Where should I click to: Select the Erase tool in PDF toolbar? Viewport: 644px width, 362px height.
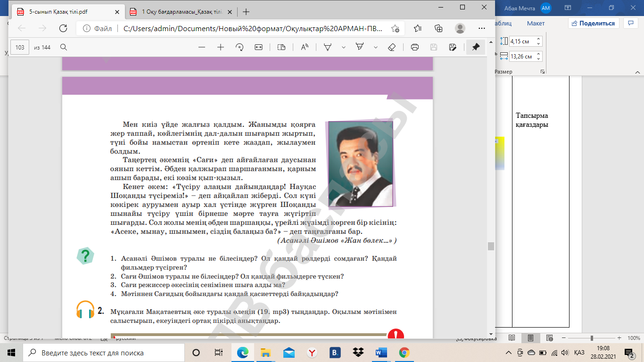click(x=391, y=47)
